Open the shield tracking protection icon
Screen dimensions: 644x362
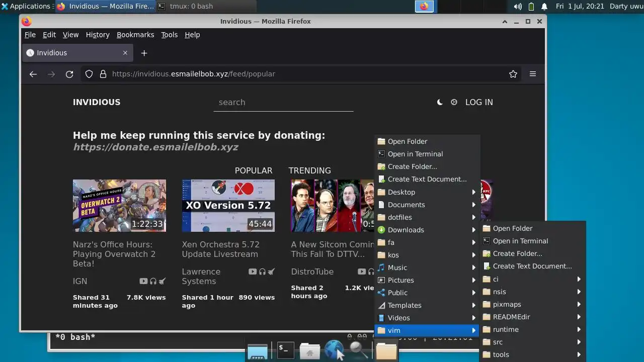(x=89, y=74)
